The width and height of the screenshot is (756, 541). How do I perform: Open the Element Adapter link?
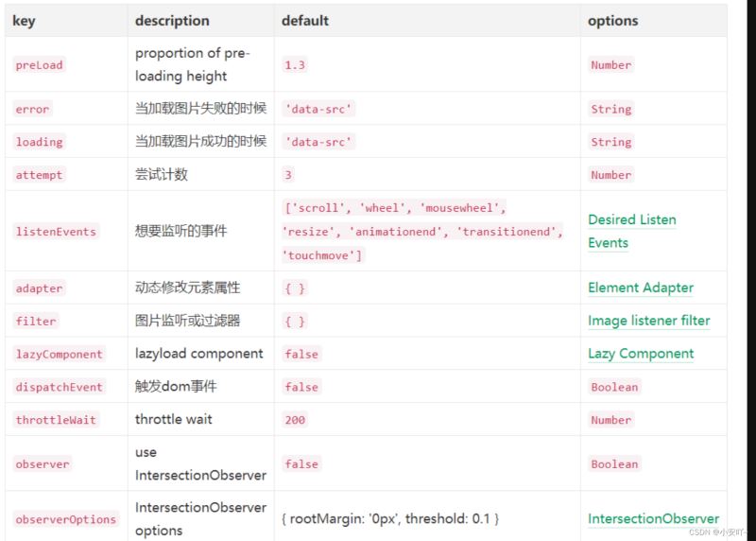point(641,288)
